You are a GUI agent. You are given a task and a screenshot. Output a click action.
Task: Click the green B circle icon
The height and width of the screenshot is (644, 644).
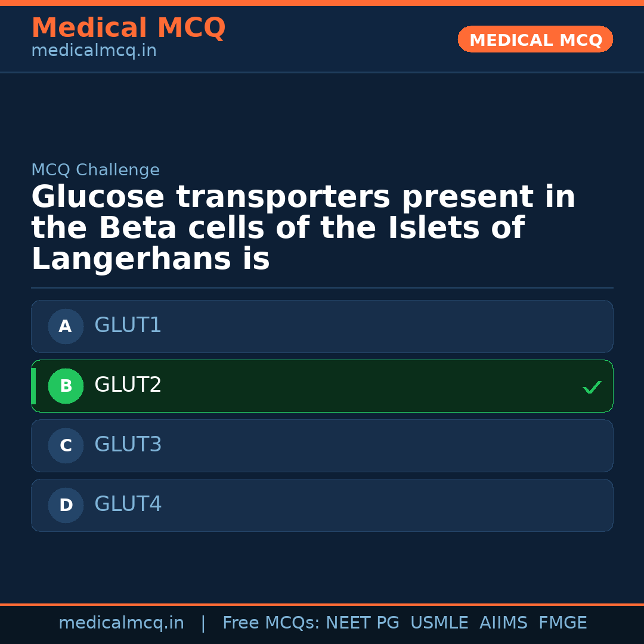(66, 386)
